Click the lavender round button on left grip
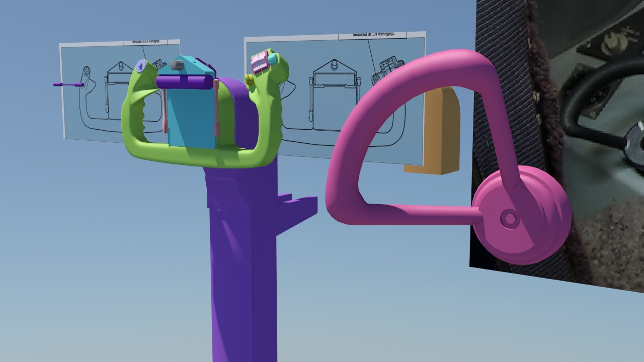Screen dimensions: 644x362 (x=141, y=65)
